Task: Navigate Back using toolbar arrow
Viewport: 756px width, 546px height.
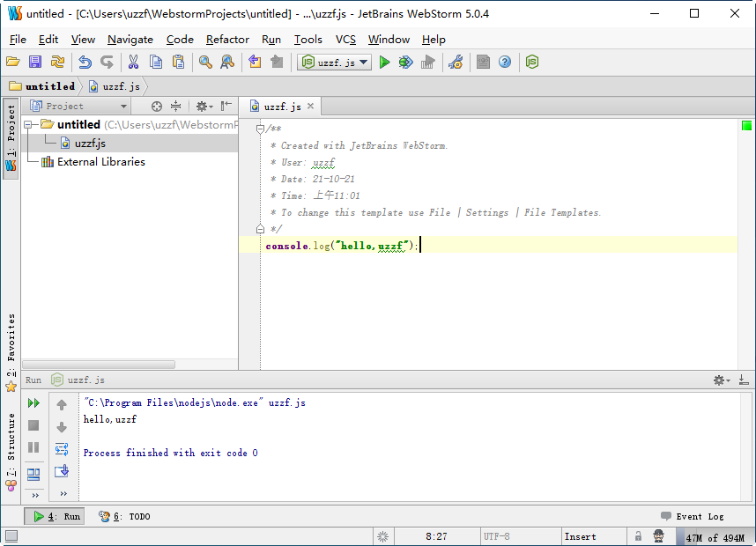Action: tap(255, 63)
